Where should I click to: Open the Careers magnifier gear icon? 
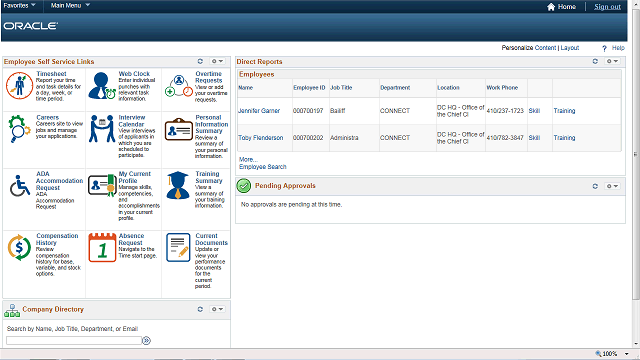click(x=19, y=129)
